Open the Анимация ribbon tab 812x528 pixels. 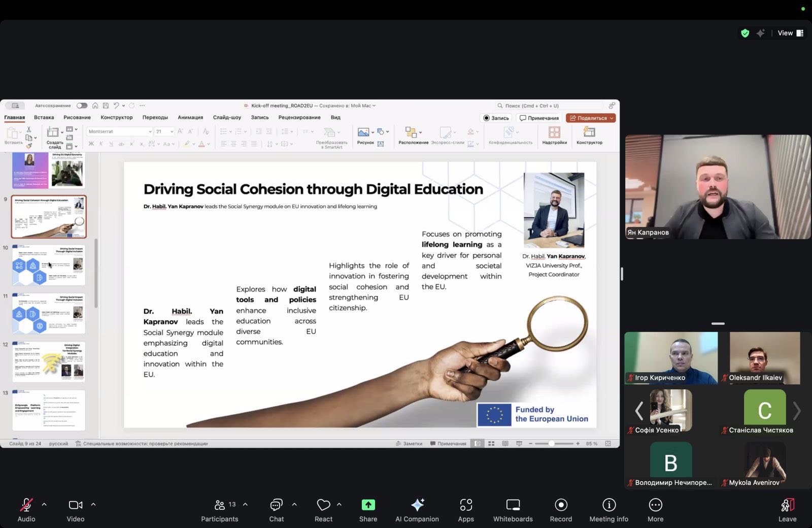click(x=190, y=117)
